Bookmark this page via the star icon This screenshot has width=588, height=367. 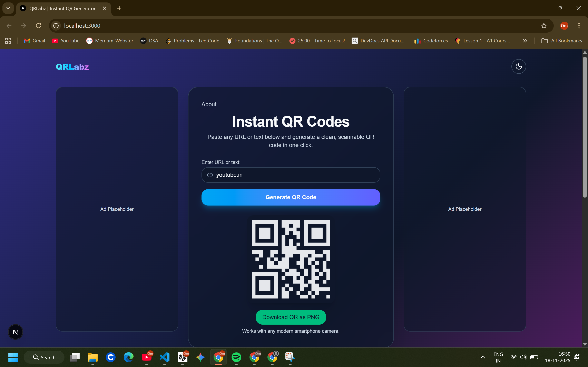click(x=543, y=25)
